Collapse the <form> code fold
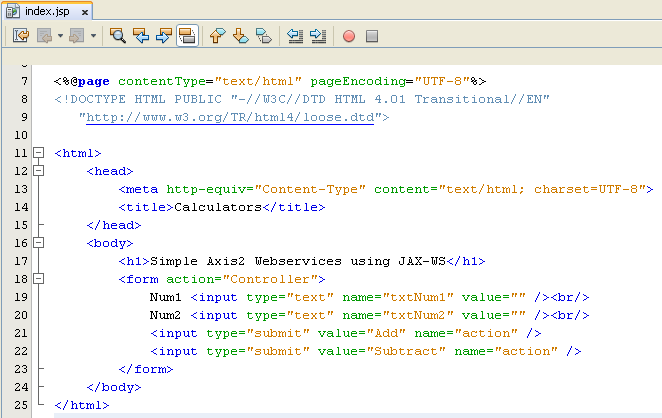The width and height of the screenshot is (662, 418). pyautogui.click(x=38, y=279)
